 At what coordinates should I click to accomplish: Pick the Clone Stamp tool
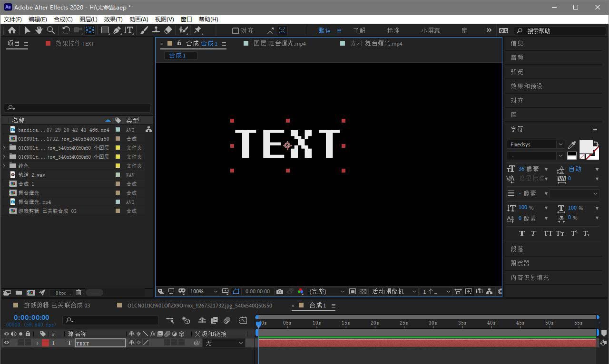click(156, 30)
